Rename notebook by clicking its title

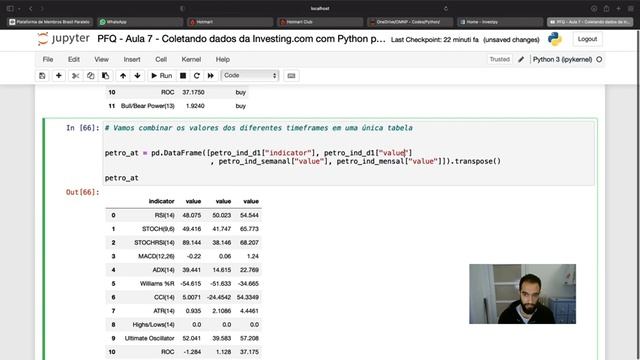(x=241, y=39)
